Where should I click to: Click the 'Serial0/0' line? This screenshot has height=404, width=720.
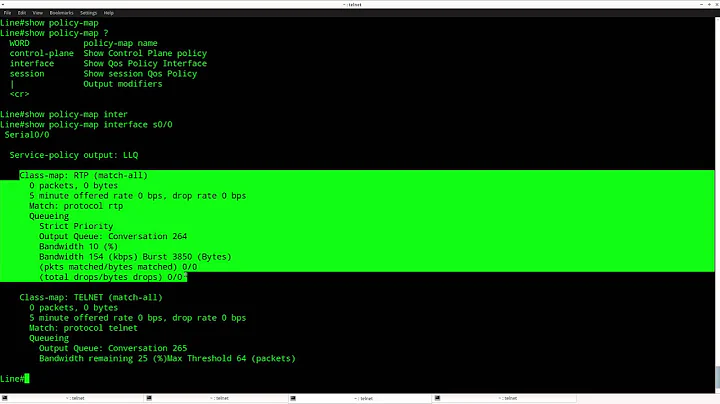tap(27, 135)
